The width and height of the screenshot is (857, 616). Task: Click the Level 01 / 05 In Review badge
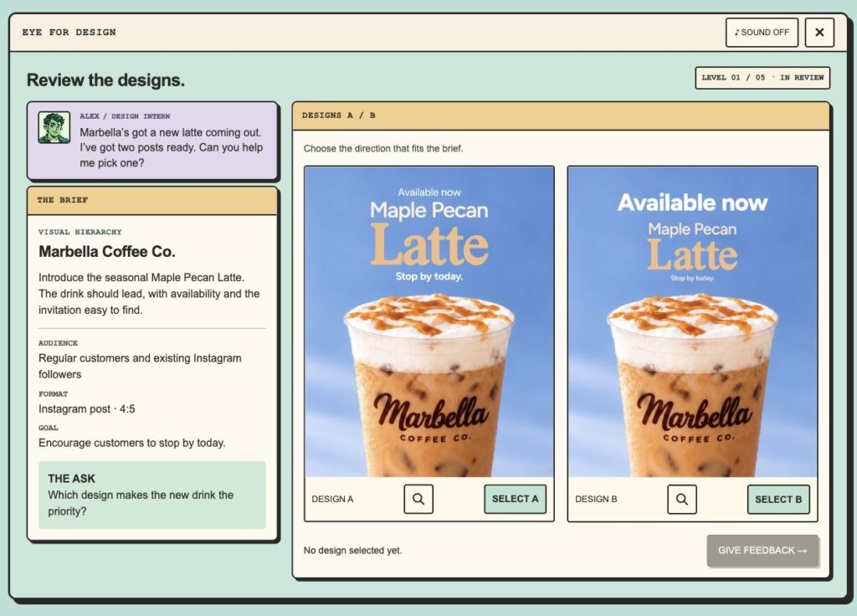point(762,78)
